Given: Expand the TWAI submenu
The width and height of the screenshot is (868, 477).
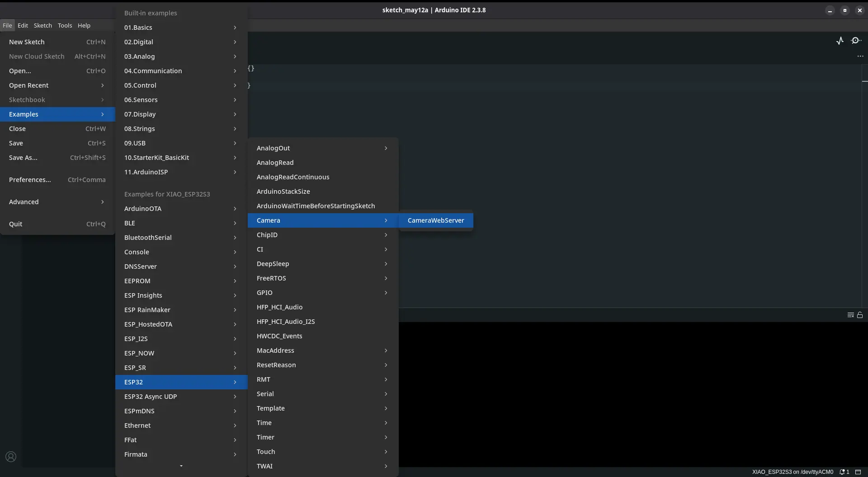Looking at the screenshot, I should click(x=323, y=466).
